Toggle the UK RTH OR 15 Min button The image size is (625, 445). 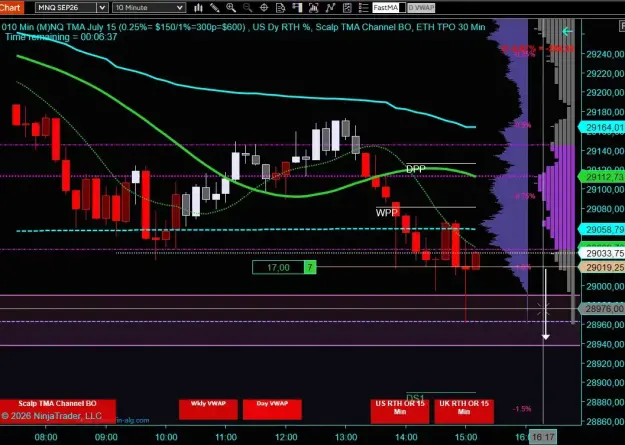click(464, 411)
